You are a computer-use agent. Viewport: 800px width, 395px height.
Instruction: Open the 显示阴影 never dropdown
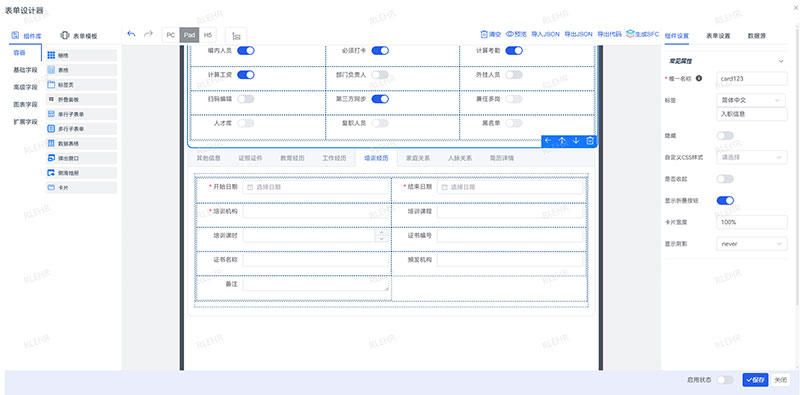tap(752, 244)
